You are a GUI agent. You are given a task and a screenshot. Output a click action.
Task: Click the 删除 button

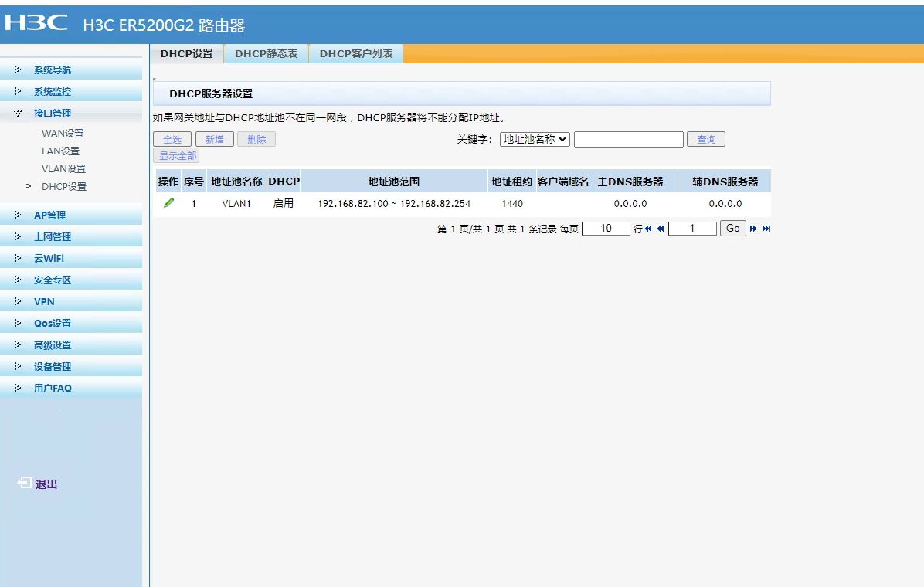click(256, 139)
